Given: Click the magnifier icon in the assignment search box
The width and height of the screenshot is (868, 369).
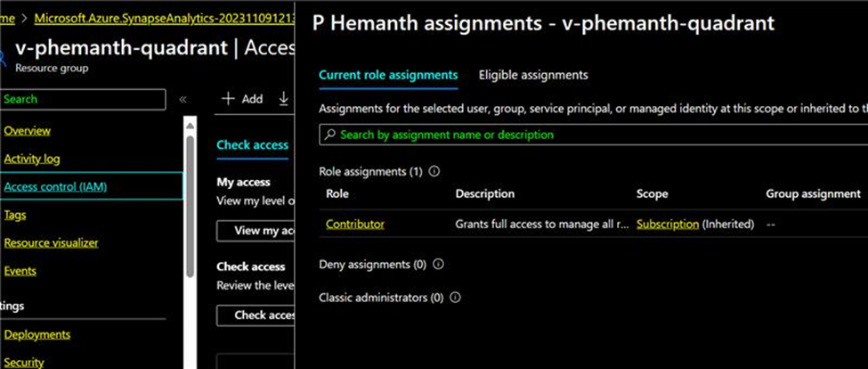Looking at the screenshot, I should 330,135.
